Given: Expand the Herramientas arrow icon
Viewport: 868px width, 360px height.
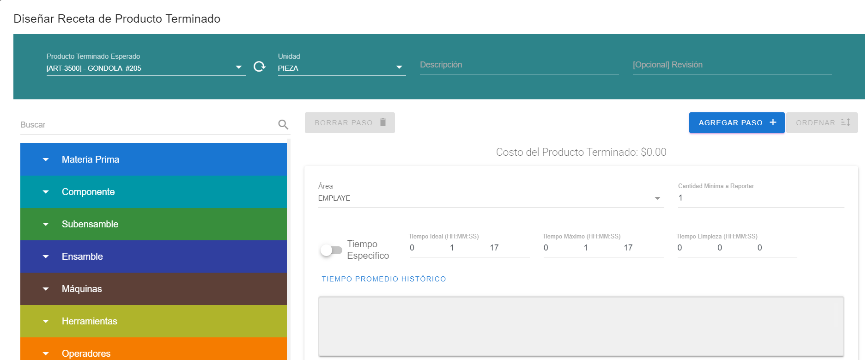Looking at the screenshot, I should 46,321.
